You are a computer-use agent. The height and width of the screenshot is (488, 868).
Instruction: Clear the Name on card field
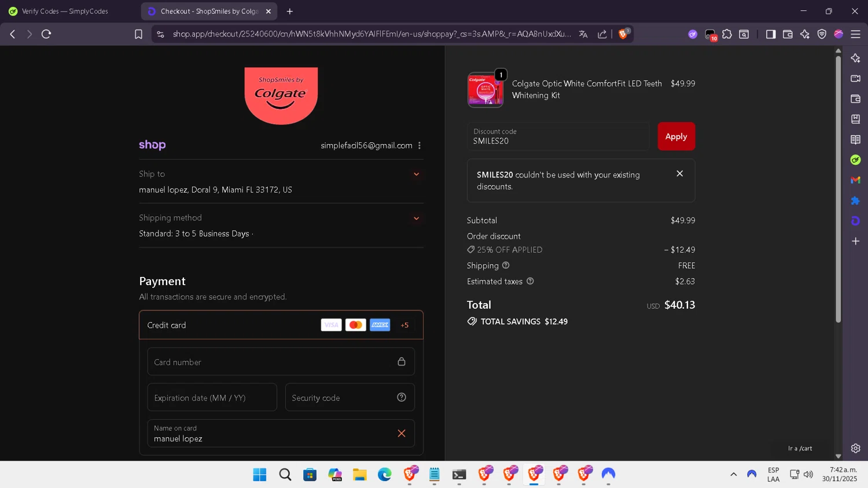click(x=402, y=433)
